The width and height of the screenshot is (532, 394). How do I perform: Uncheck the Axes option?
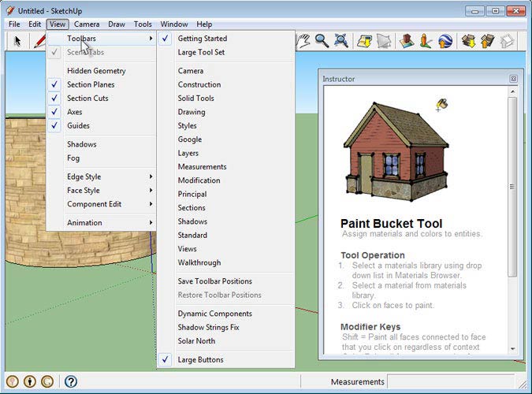click(75, 112)
